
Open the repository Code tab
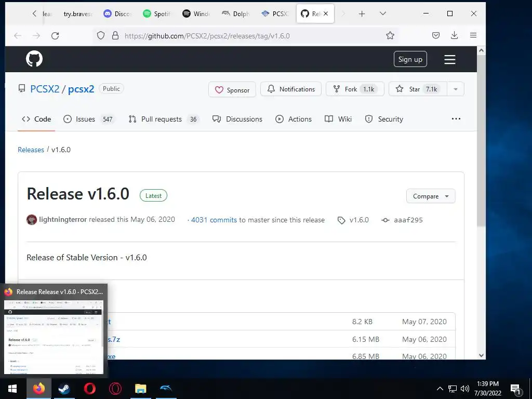[36, 119]
